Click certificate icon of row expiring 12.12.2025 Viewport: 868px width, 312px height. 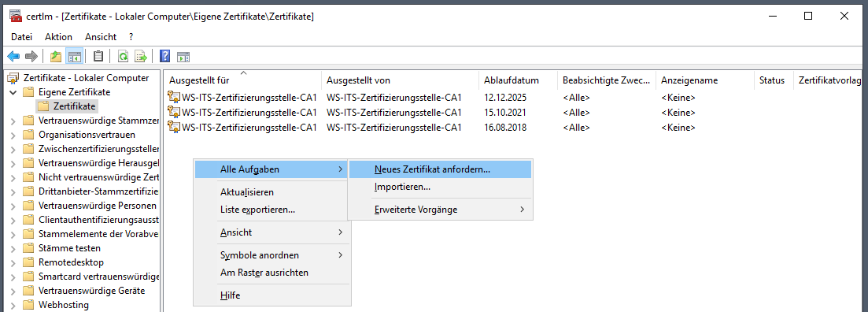click(x=175, y=98)
